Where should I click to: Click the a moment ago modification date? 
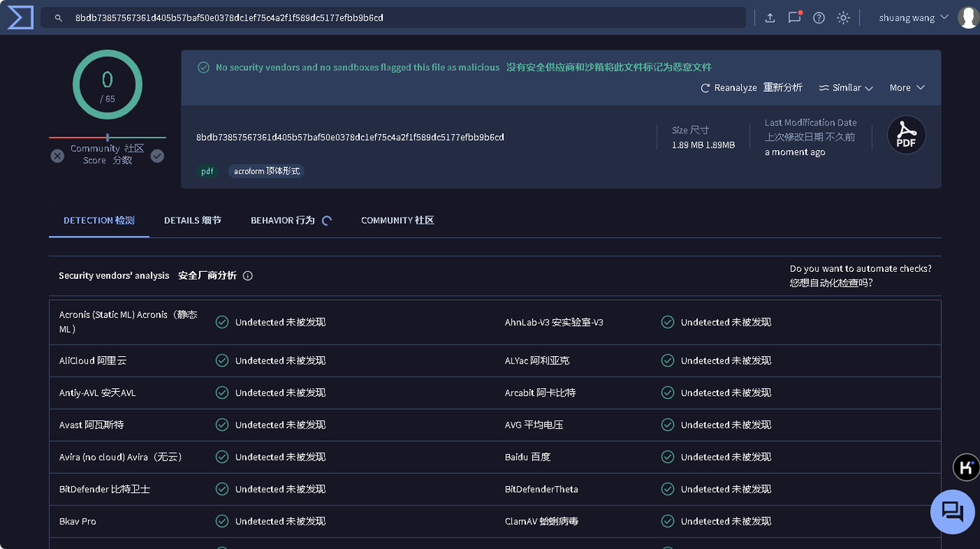795,152
